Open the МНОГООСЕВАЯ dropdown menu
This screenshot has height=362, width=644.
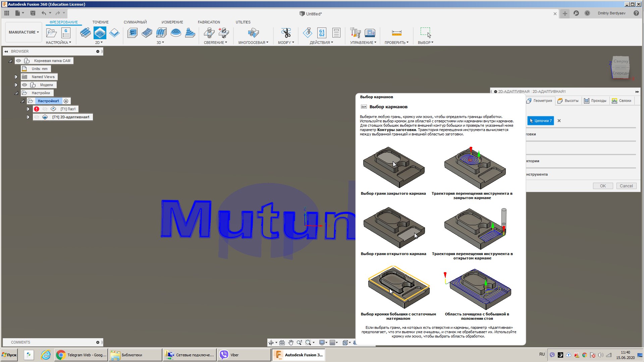pos(253,43)
